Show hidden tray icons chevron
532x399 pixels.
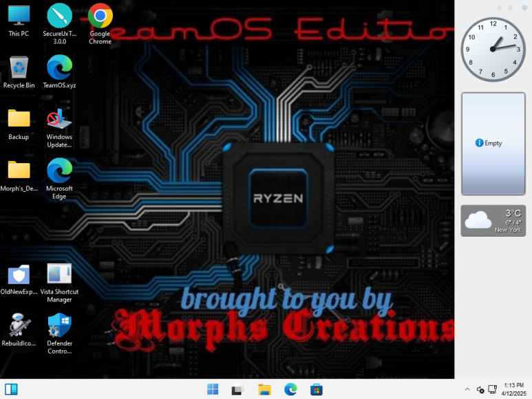tap(467, 389)
